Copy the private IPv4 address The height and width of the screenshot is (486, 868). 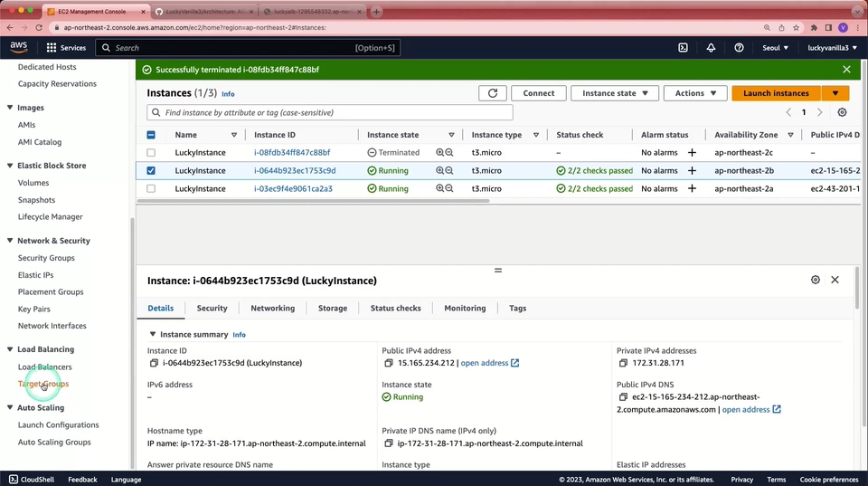pos(623,363)
